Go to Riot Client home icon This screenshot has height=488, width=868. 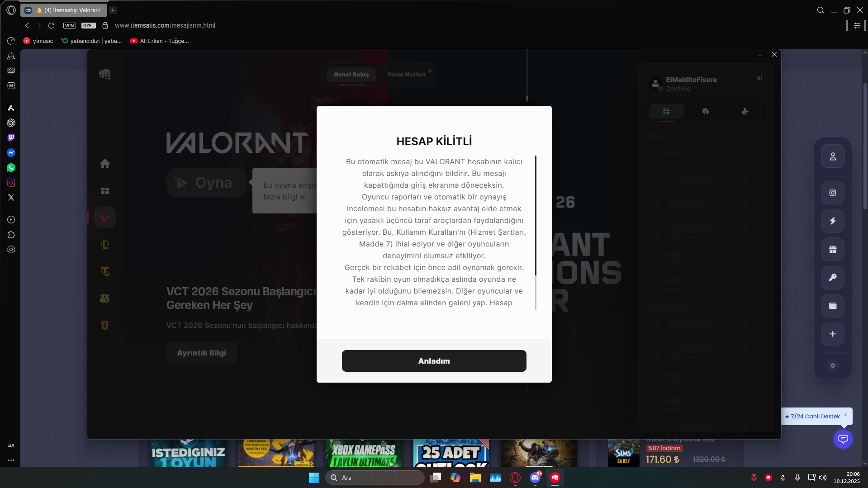[105, 164]
